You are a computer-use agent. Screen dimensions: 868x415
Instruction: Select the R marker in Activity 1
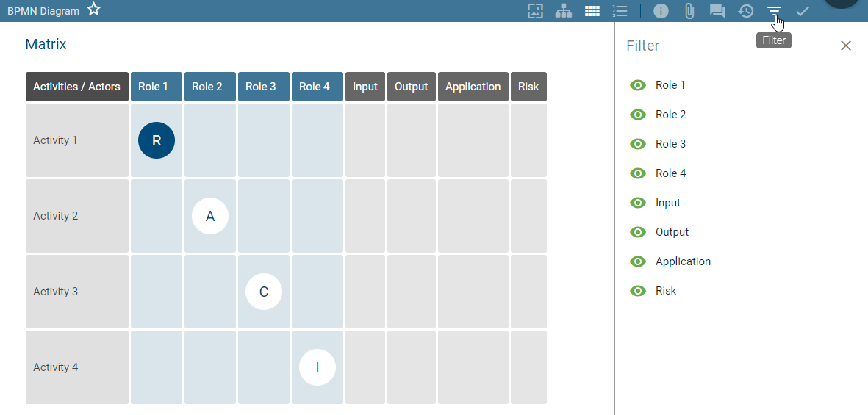click(157, 140)
